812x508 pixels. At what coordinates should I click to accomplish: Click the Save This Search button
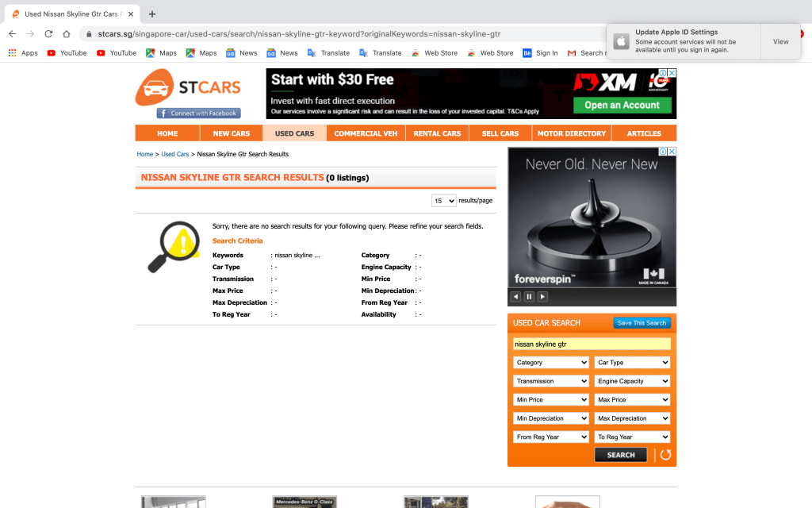[642, 323]
